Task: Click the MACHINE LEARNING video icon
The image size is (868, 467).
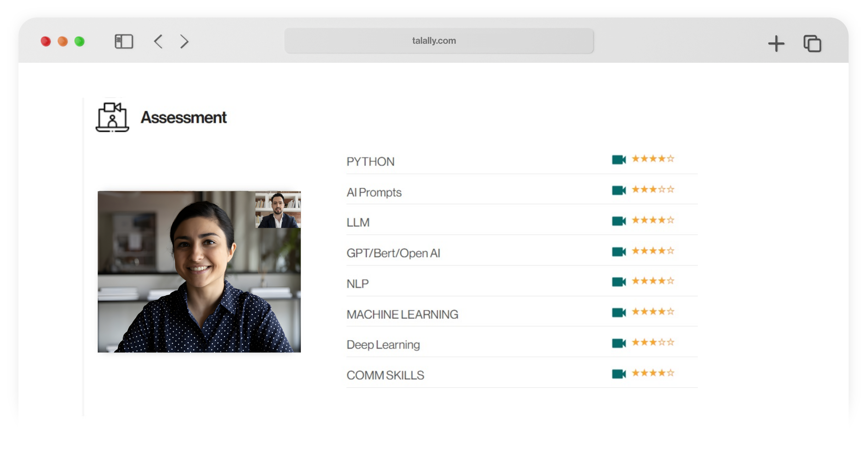Action: [x=618, y=312]
